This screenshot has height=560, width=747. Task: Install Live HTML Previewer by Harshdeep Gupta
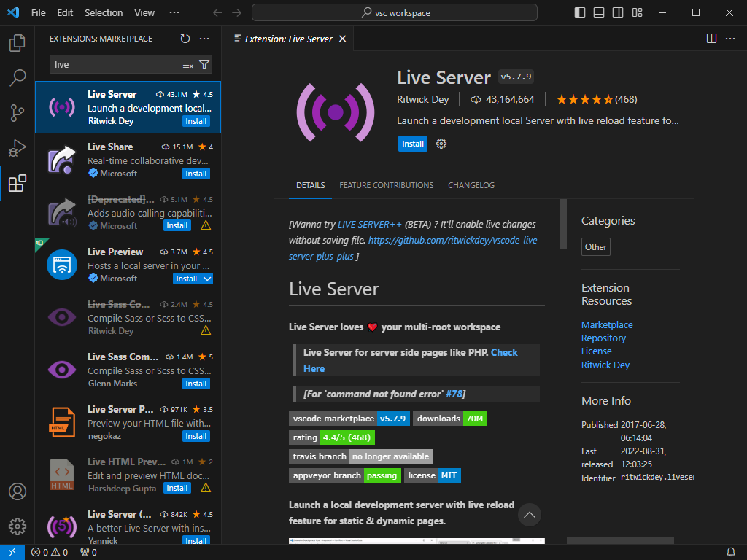tap(177, 488)
